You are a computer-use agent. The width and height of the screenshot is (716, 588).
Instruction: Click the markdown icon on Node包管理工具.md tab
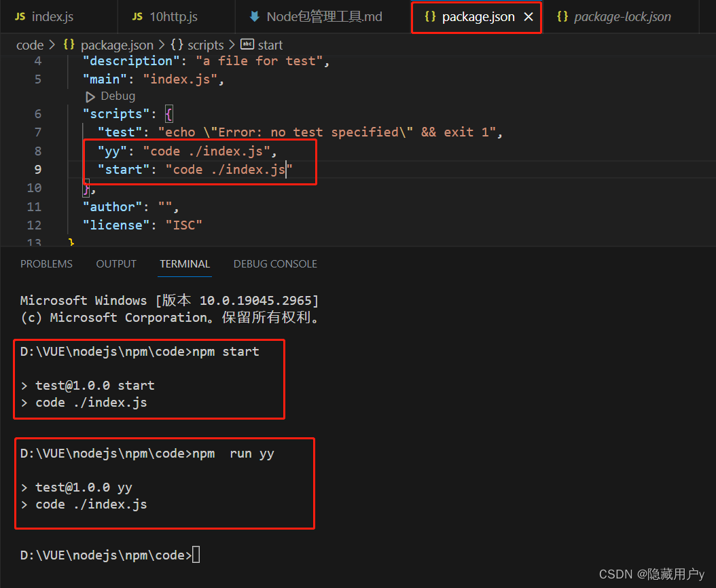tap(254, 17)
